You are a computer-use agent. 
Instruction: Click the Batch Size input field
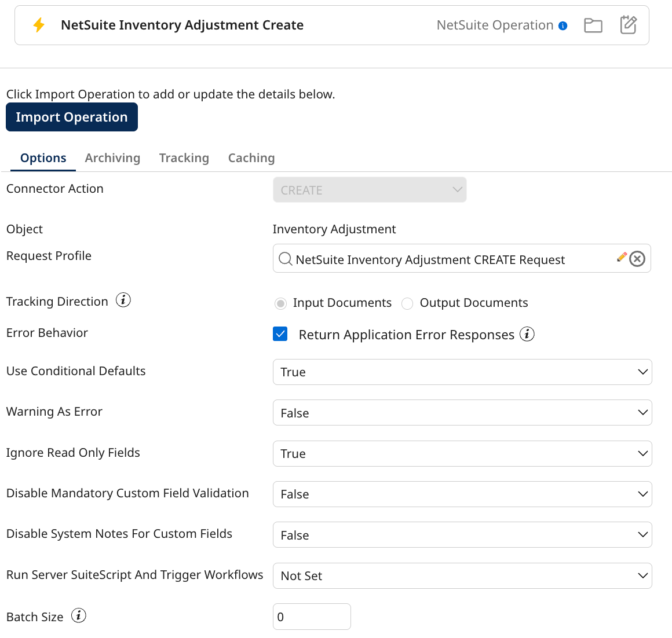(x=312, y=616)
